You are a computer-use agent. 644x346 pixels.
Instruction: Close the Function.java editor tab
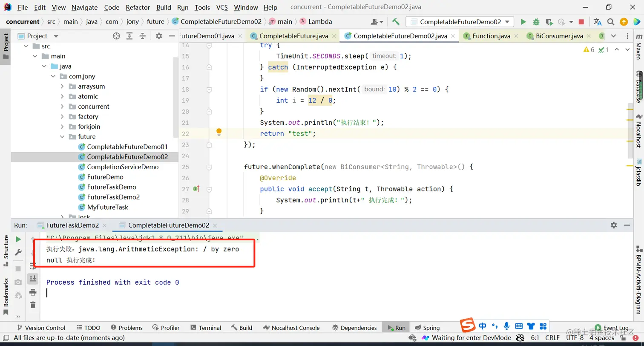pyautogui.click(x=517, y=36)
